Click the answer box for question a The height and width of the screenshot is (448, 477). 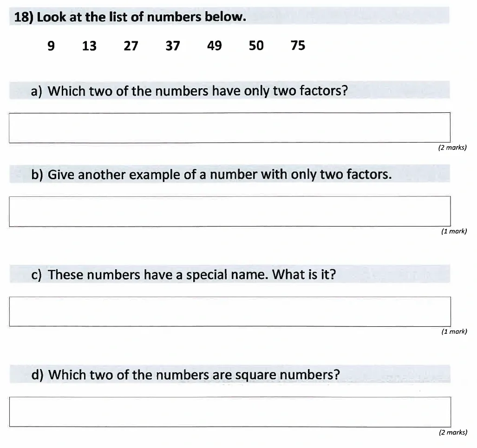tap(229, 127)
